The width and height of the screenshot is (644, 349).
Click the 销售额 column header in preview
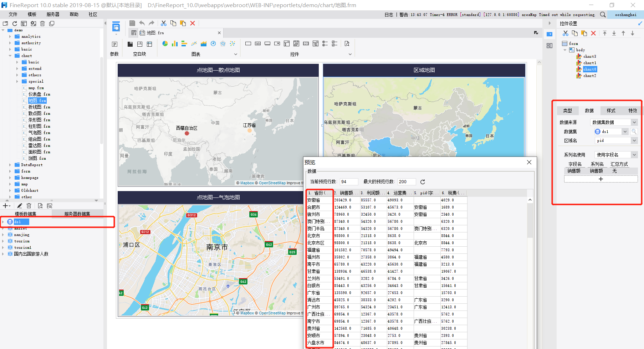click(346, 193)
